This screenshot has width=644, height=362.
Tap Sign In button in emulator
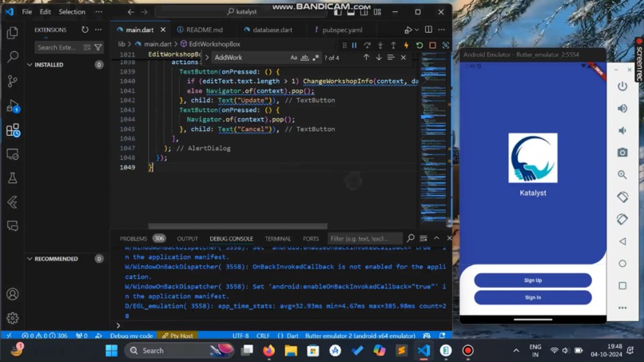[x=533, y=297]
